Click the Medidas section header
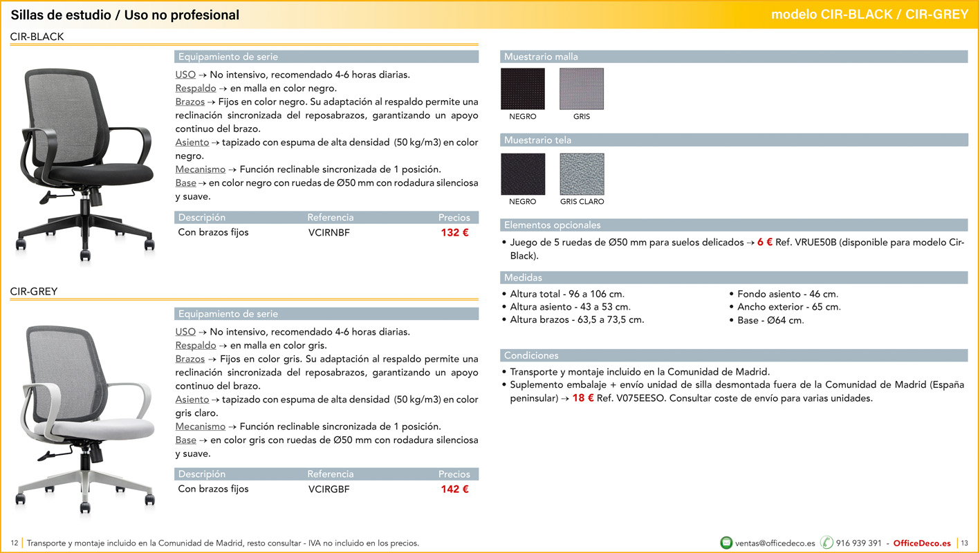The width and height of the screenshot is (980, 553). pyautogui.click(x=524, y=278)
